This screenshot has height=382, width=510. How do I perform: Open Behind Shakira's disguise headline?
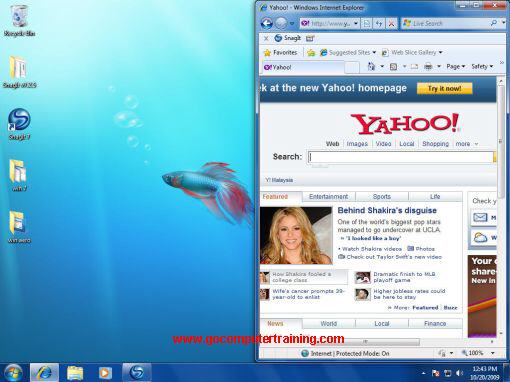click(387, 210)
